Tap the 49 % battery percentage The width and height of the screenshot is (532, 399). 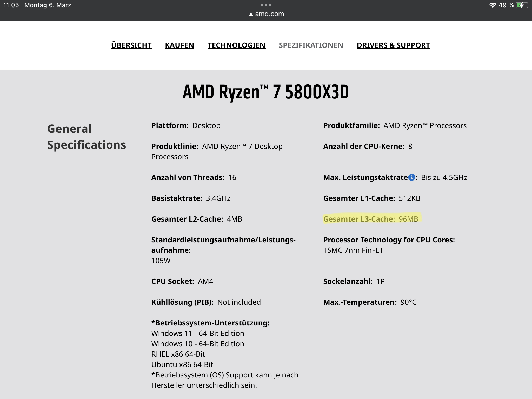(506, 5)
